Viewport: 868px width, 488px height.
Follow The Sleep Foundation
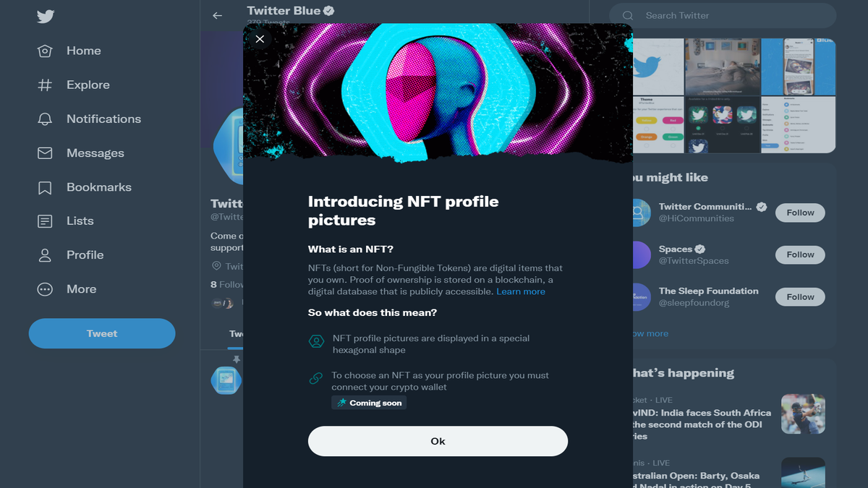[799, 296]
